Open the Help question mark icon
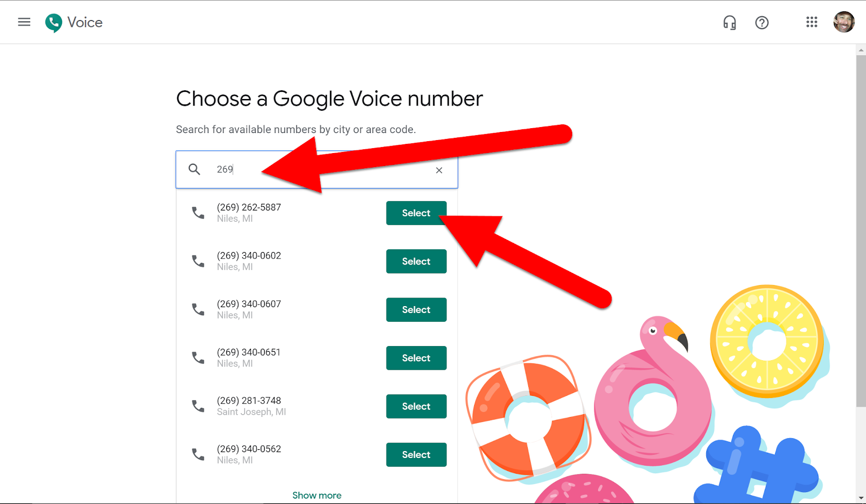 tap(762, 23)
